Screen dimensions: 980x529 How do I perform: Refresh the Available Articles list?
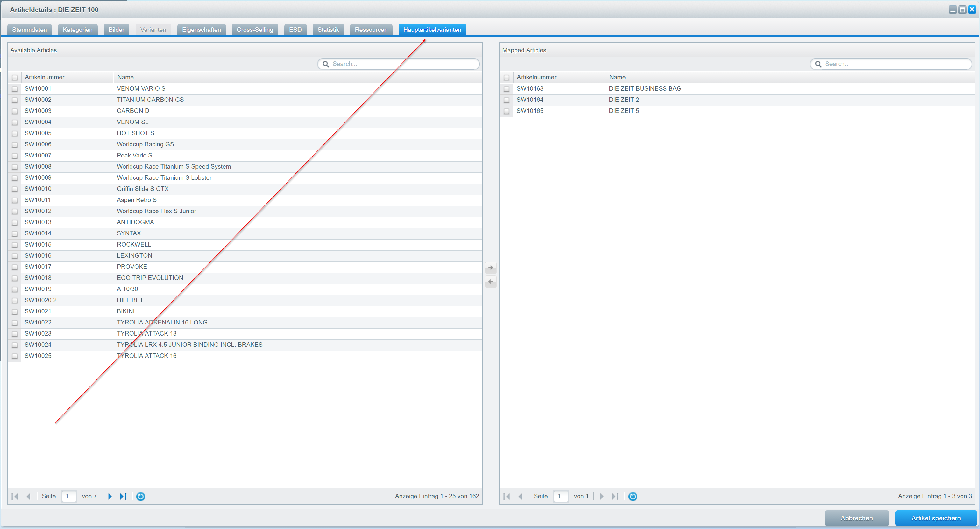(x=141, y=496)
